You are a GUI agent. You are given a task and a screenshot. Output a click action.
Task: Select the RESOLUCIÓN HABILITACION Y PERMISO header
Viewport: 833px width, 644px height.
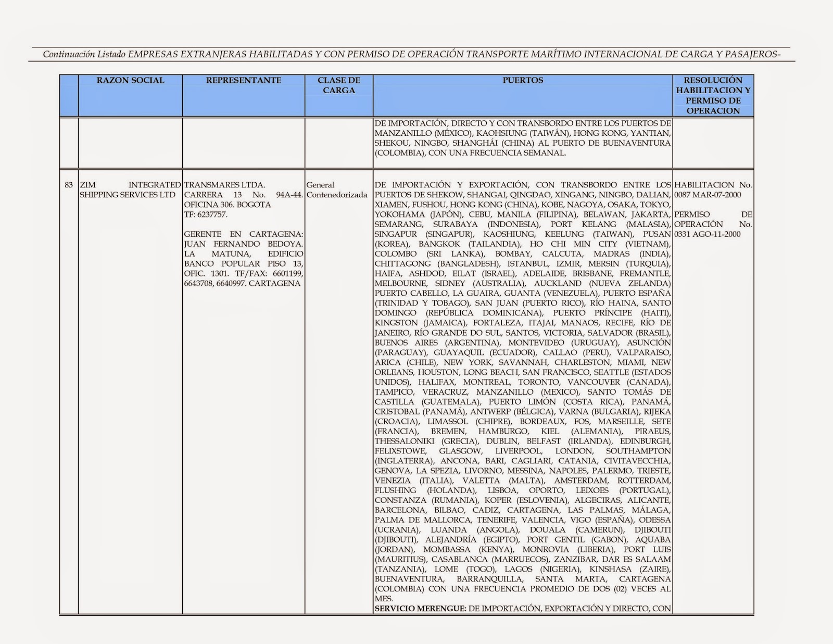[x=713, y=96]
